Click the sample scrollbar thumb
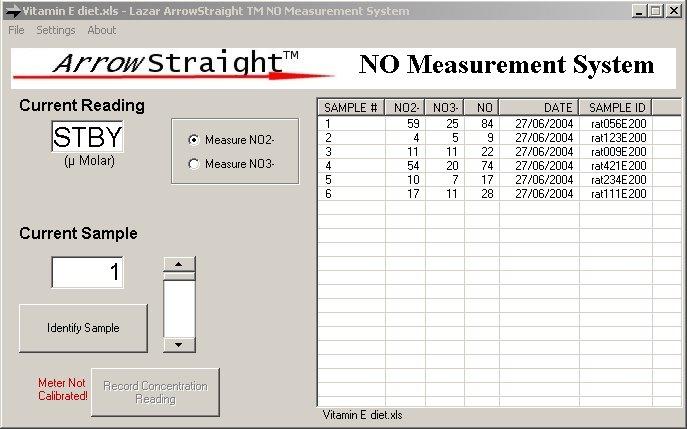 click(179, 276)
